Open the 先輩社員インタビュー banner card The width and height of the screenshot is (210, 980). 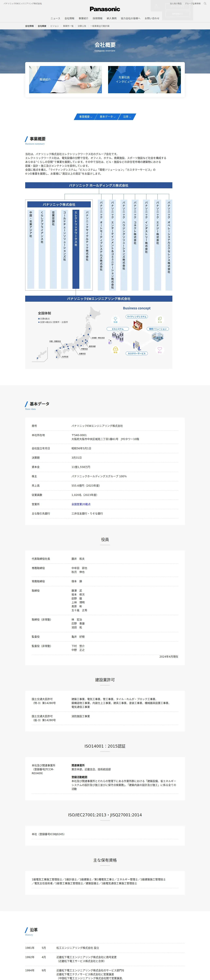click(x=144, y=80)
